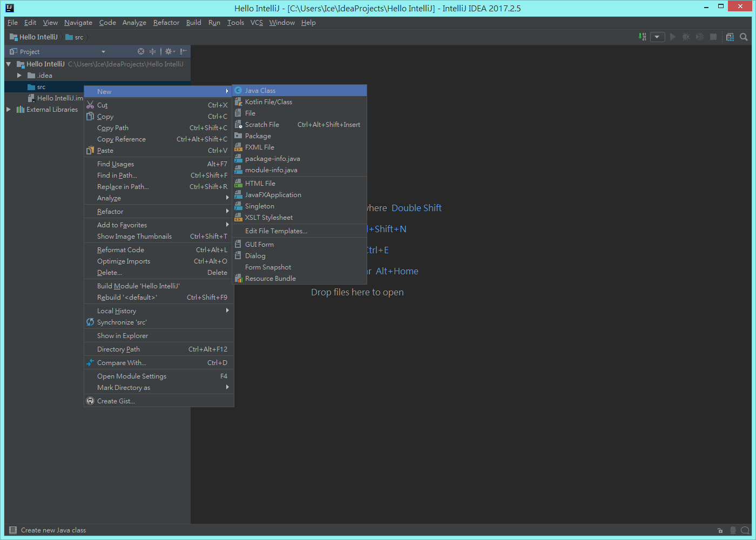Choose Dialog in the New submenu
The image size is (756, 540).
point(300,255)
